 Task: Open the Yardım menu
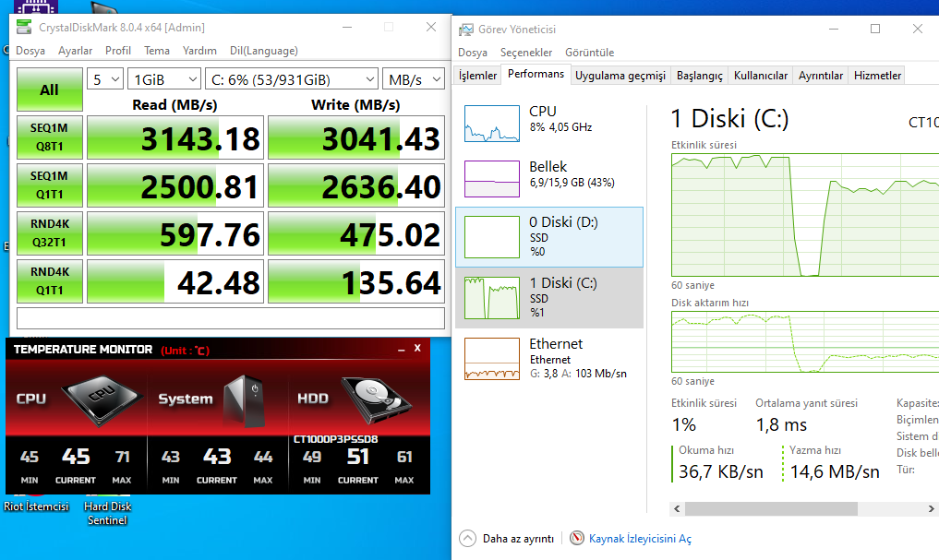click(x=199, y=51)
